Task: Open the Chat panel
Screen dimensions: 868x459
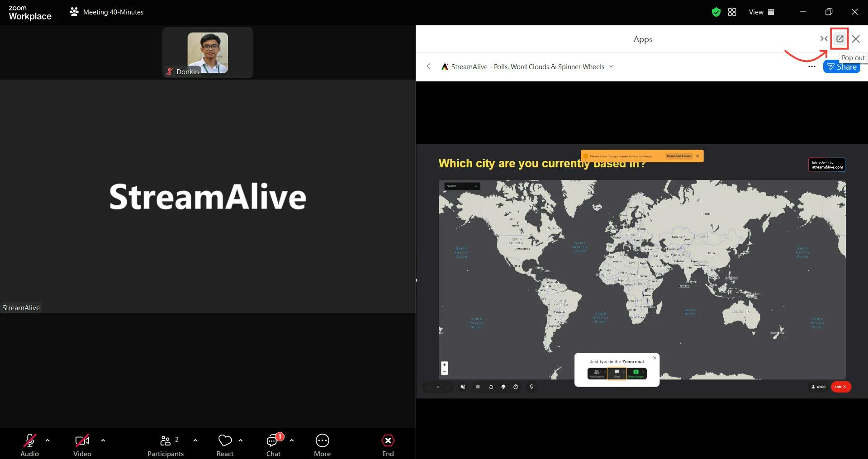Action: tap(274, 445)
